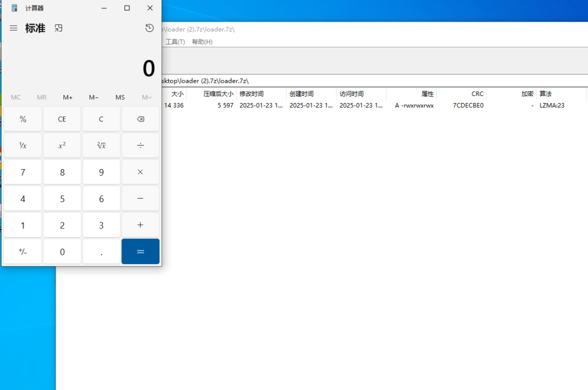
Task: Sort by the 压缩后大小 column header
Action: (212, 94)
